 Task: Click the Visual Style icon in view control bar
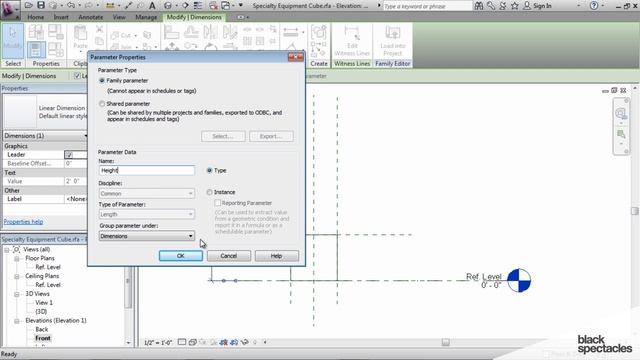[193, 342]
